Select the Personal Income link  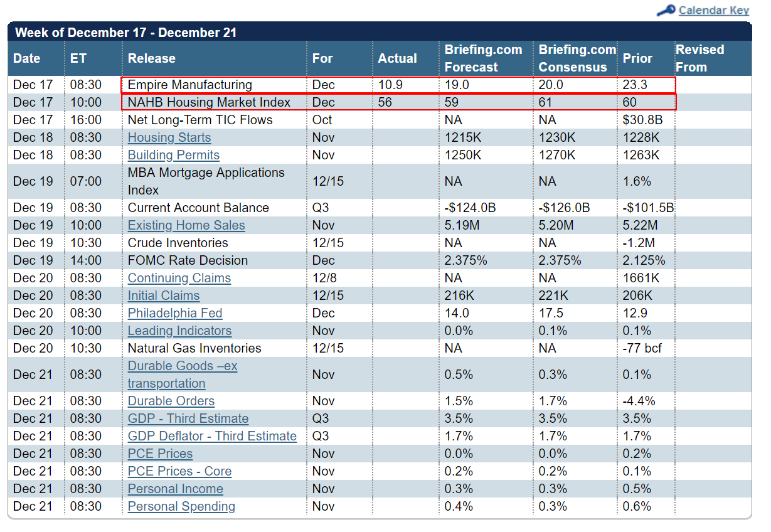pos(176,489)
